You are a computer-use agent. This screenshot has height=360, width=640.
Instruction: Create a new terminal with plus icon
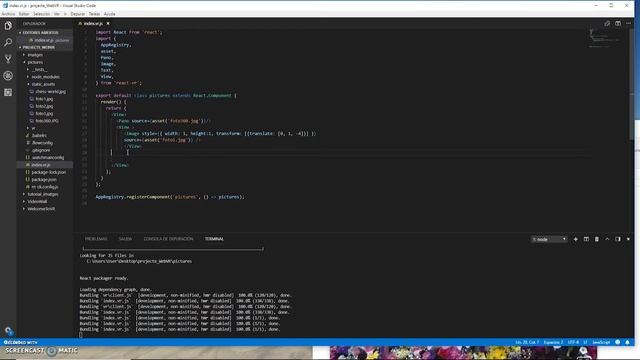coord(576,239)
